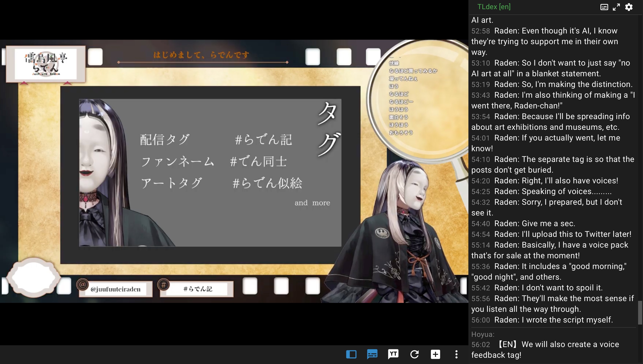Click timestamp 56:02 from Hoyua
The image size is (643, 364).
tap(480, 345)
